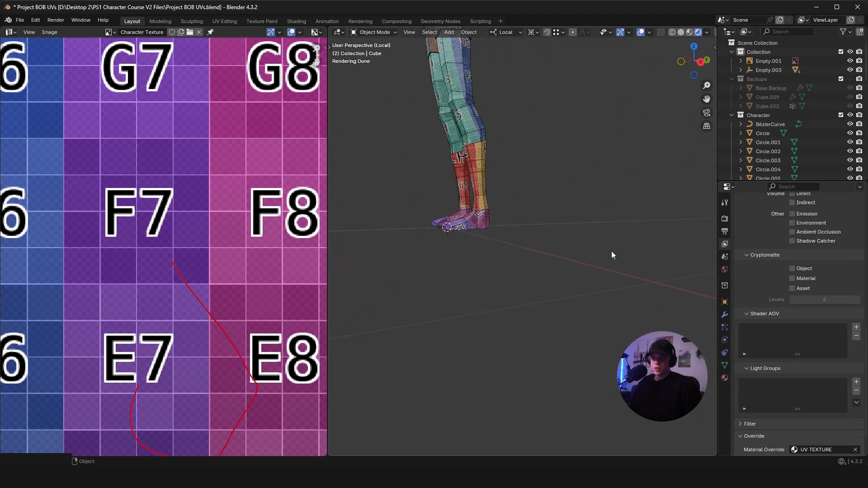
Task: Collapse the Character collection
Action: click(x=731, y=115)
